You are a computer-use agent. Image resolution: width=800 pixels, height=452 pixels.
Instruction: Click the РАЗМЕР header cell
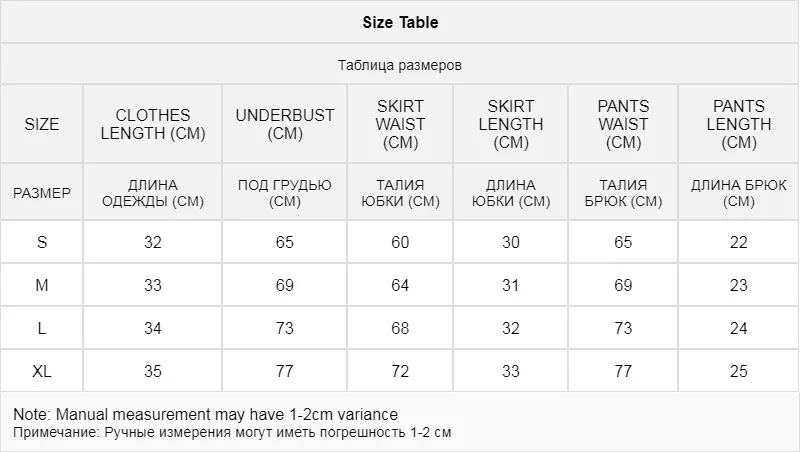42,193
